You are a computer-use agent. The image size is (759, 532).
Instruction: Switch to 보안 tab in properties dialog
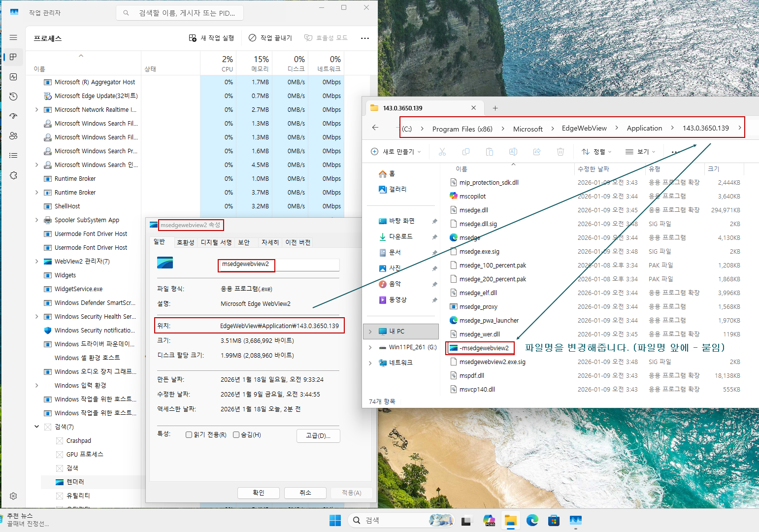(x=244, y=242)
